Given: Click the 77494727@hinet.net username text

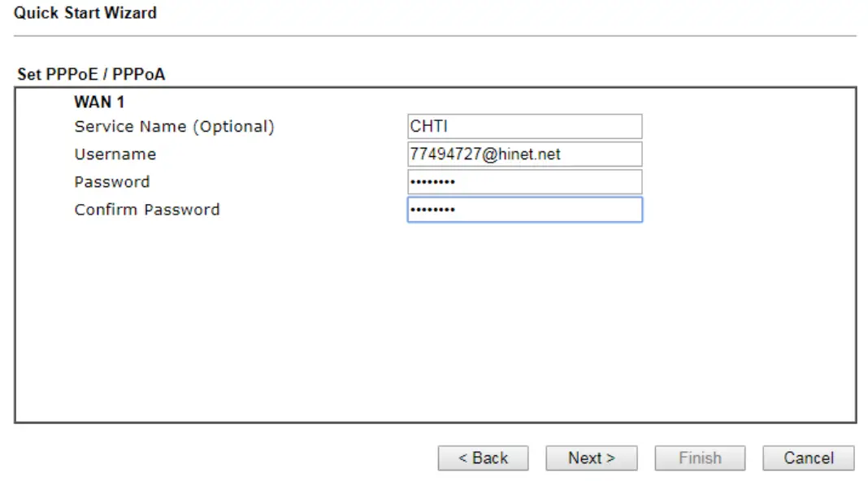Looking at the screenshot, I should [485, 154].
